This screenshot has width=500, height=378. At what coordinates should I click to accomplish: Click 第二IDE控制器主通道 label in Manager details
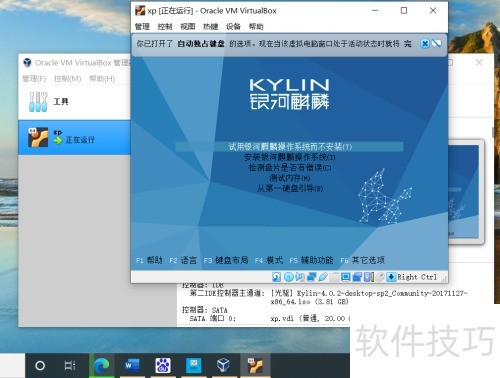point(227,293)
